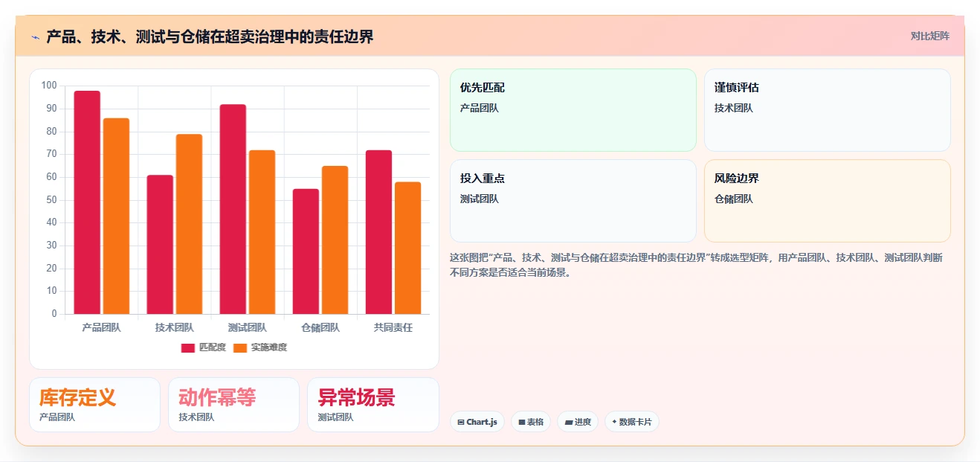Click 测试团队 caption under 异常场景
The width and height of the screenshot is (980, 462).
coord(335,417)
